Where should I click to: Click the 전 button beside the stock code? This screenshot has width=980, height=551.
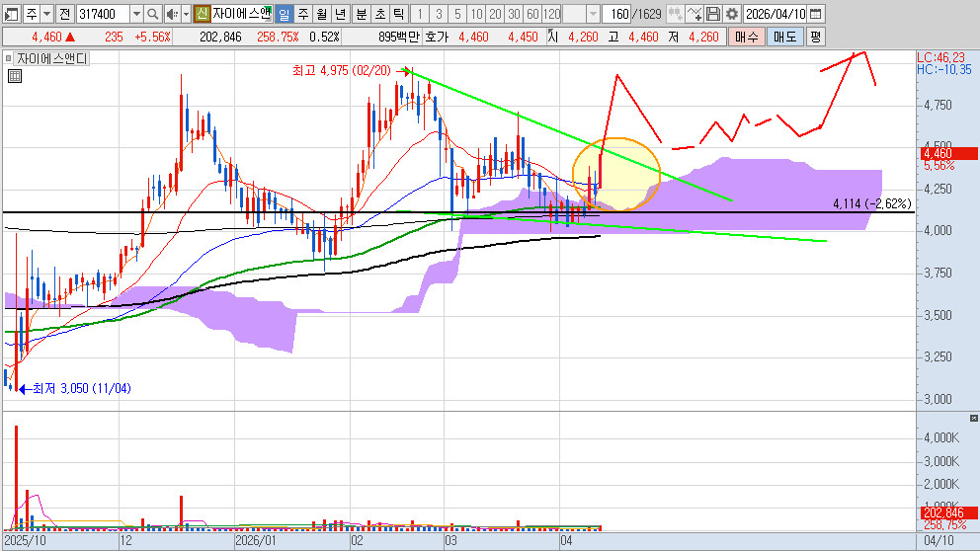(x=65, y=13)
